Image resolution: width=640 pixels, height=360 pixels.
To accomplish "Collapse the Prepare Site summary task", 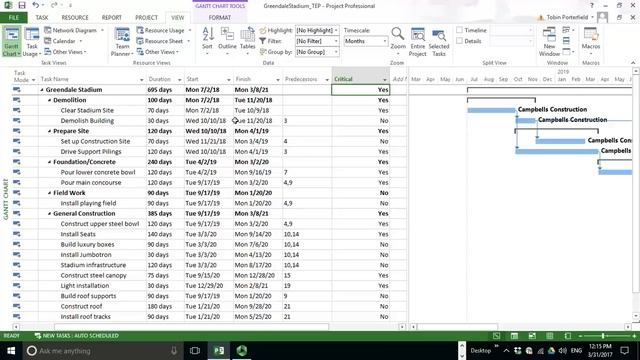I will 49,131.
